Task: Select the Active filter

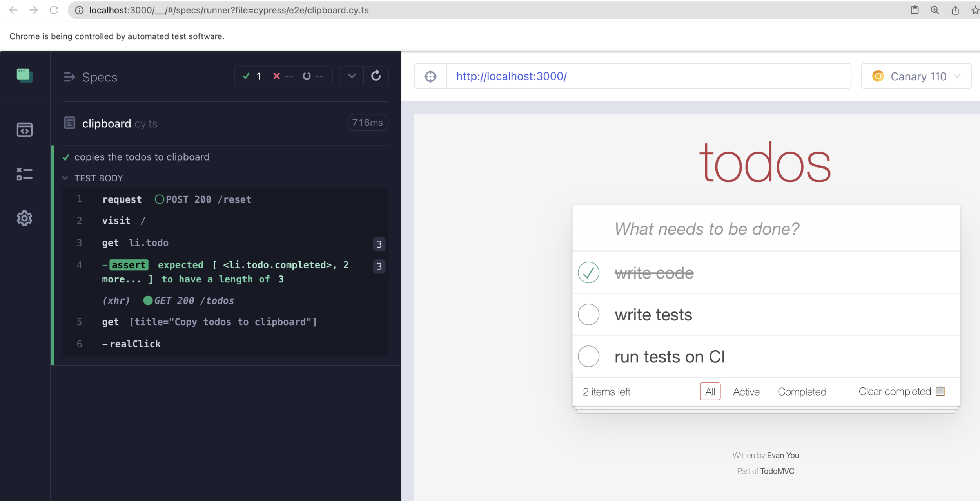Action: tap(746, 392)
